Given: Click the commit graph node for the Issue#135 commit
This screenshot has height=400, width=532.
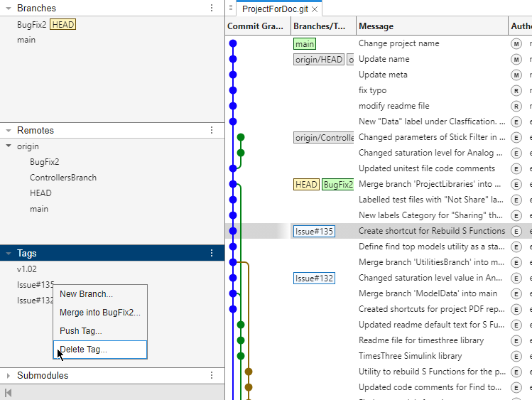Looking at the screenshot, I should 233,231.
